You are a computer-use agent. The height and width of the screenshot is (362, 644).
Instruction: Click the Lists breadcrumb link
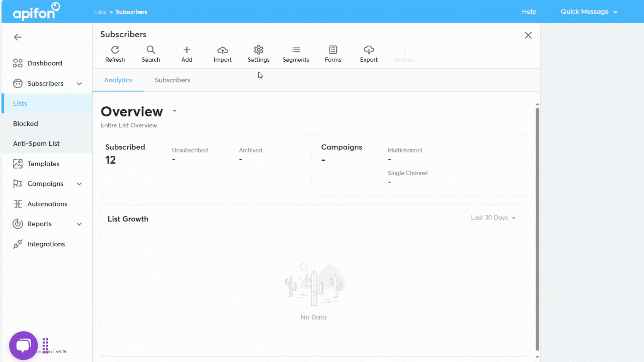100,12
